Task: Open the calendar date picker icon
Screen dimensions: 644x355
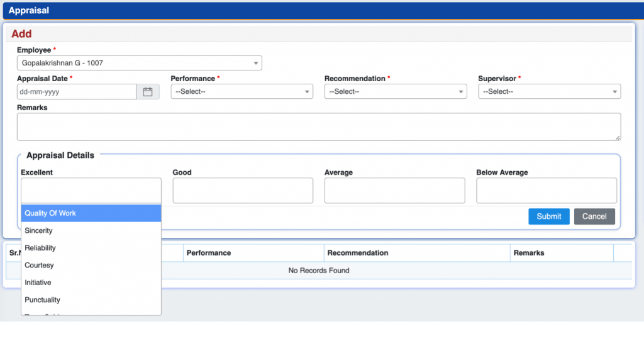Action: coord(148,92)
